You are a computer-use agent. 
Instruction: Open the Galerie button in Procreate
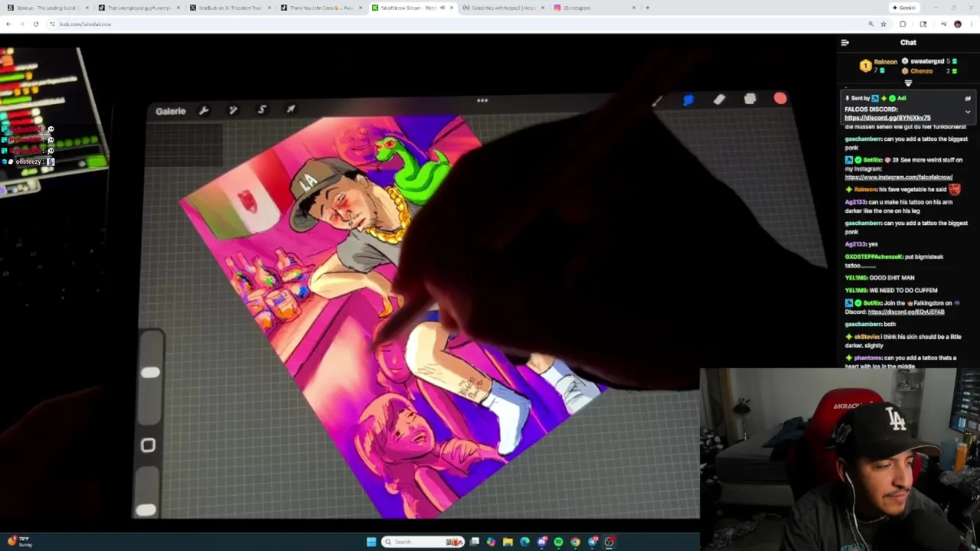[x=170, y=111]
